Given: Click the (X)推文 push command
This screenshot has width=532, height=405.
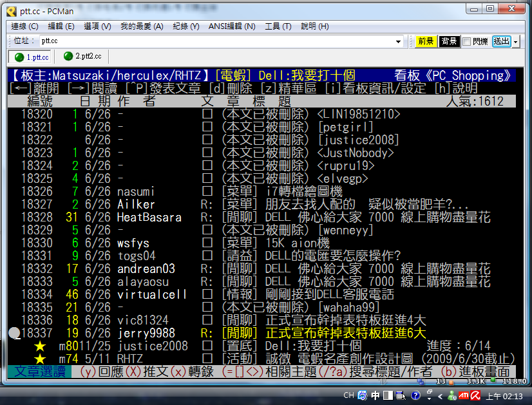Looking at the screenshot, I should click(147, 372).
